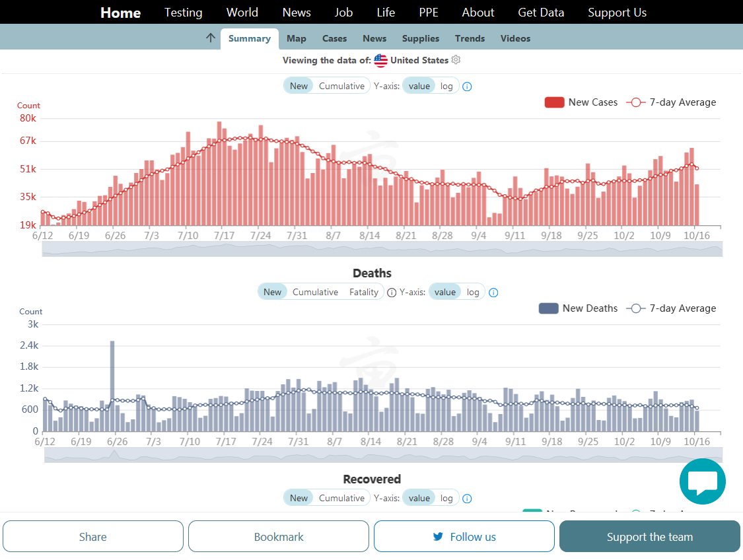
Task: Select New in cases chart
Action: 299,86
